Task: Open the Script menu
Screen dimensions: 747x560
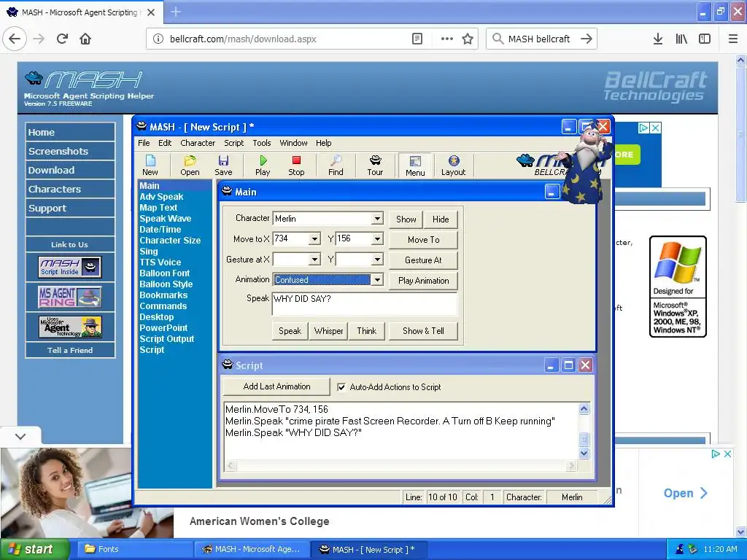Action: [x=234, y=143]
